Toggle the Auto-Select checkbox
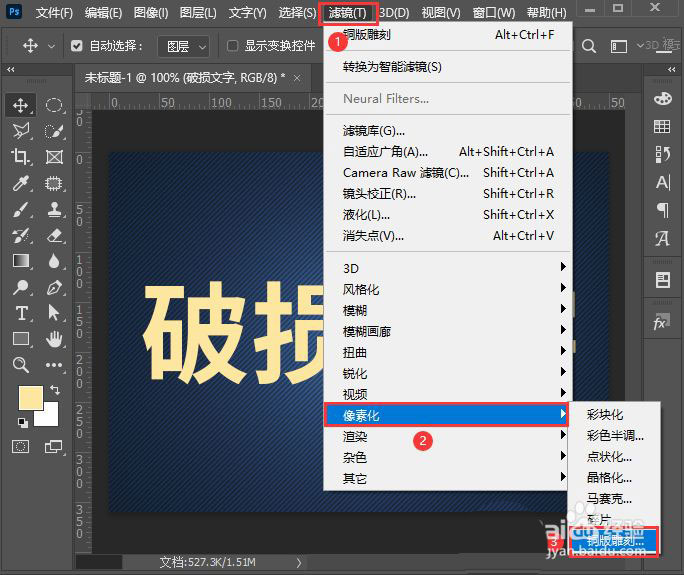 pyautogui.click(x=77, y=45)
